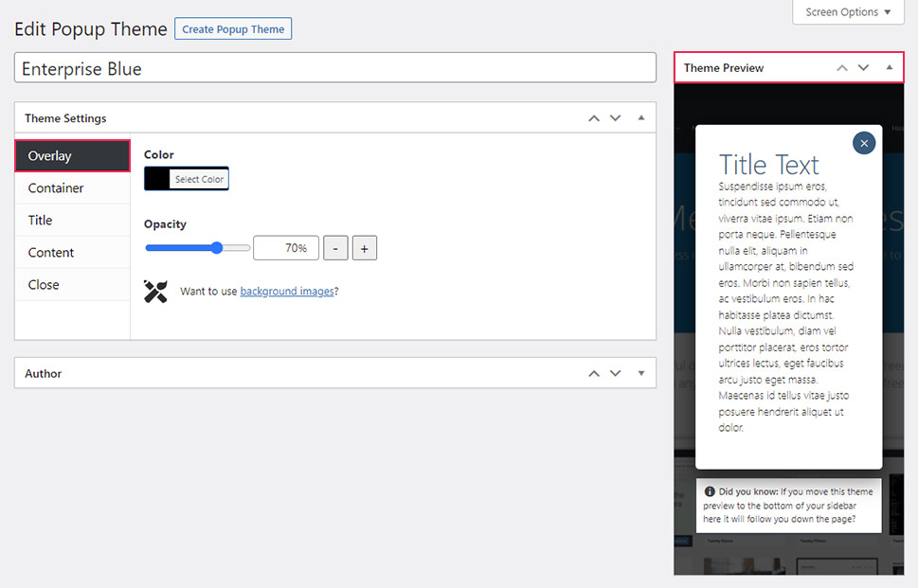Collapse the Theme Settings panel
The image size is (918, 588).
641,118
